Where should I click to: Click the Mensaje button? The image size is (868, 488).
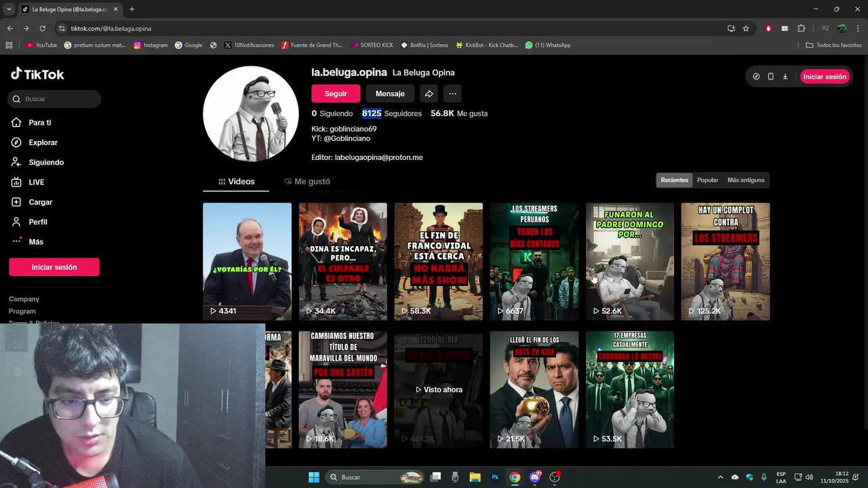pyautogui.click(x=390, y=94)
